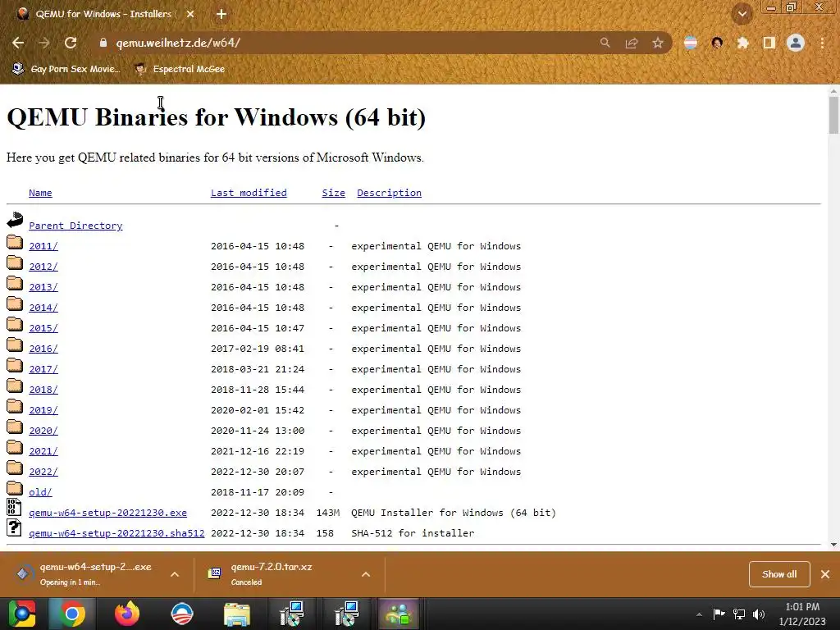Open the Start button on taskbar
Image resolution: width=840 pixels, height=630 pixels.
click(22, 614)
